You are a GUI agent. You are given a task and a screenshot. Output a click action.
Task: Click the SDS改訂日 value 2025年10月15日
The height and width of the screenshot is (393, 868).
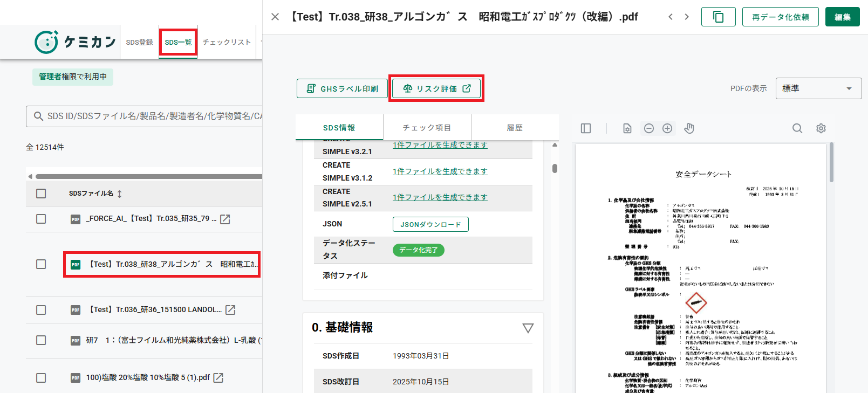(421, 382)
